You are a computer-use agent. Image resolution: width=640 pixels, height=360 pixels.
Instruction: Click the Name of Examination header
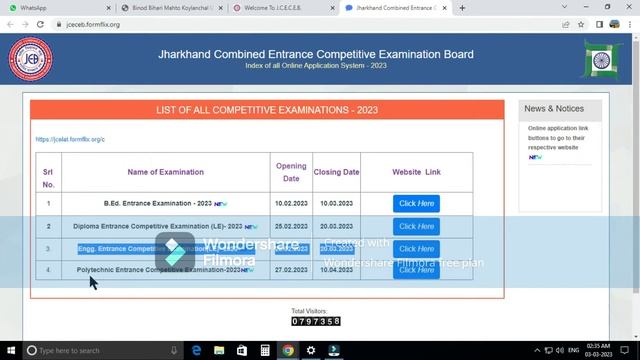[166, 172]
